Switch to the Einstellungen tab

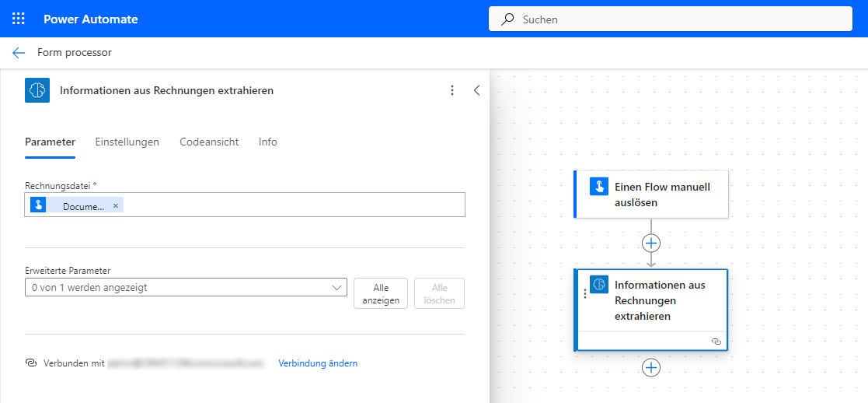click(x=127, y=142)
